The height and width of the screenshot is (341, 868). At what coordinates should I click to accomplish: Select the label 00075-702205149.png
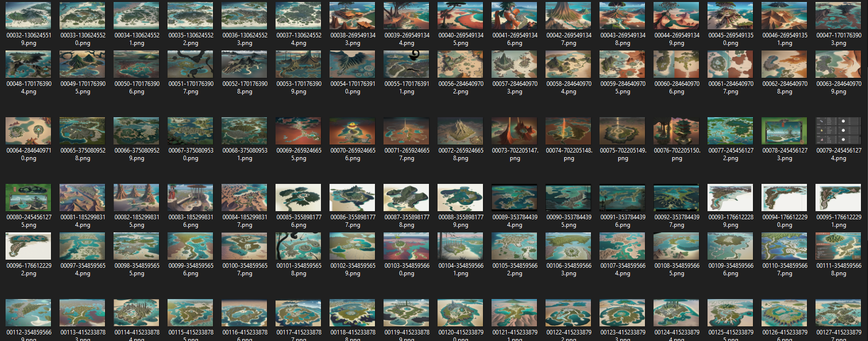[623, 155]
